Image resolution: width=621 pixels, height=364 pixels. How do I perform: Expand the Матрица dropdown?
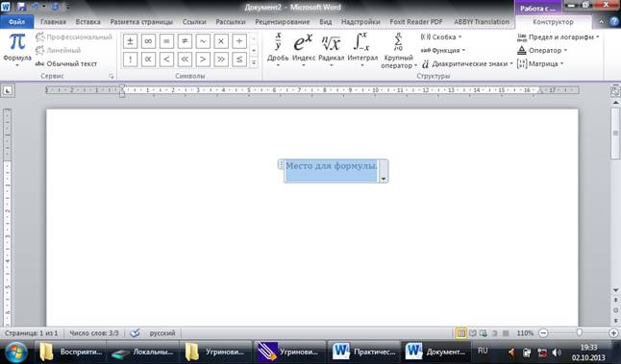click(540, 63)
